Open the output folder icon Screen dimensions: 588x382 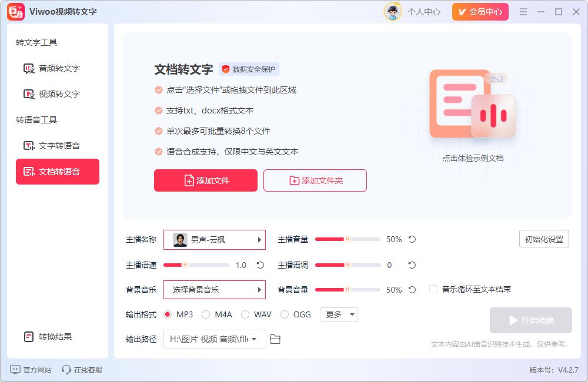point(275,339)
